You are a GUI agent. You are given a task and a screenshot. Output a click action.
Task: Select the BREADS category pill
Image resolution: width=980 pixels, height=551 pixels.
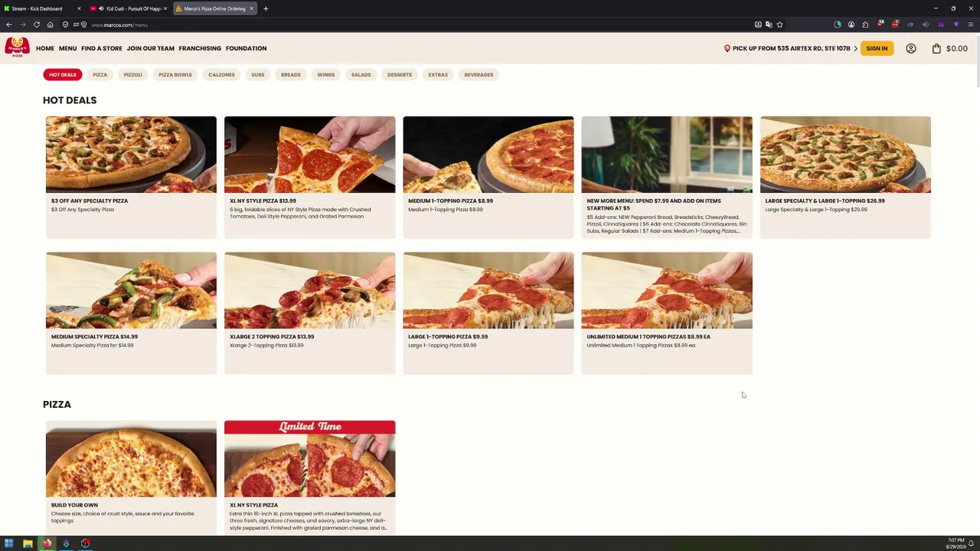point(291,75)
